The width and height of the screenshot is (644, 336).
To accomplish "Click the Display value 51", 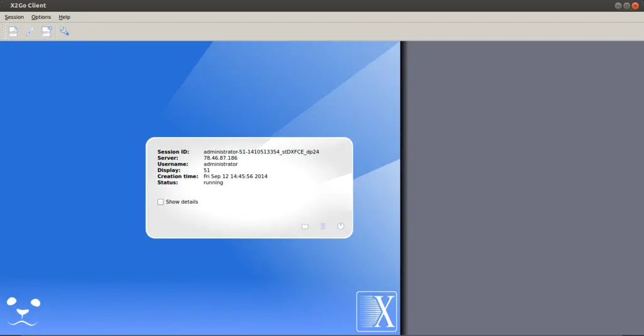I will [206, 170].
